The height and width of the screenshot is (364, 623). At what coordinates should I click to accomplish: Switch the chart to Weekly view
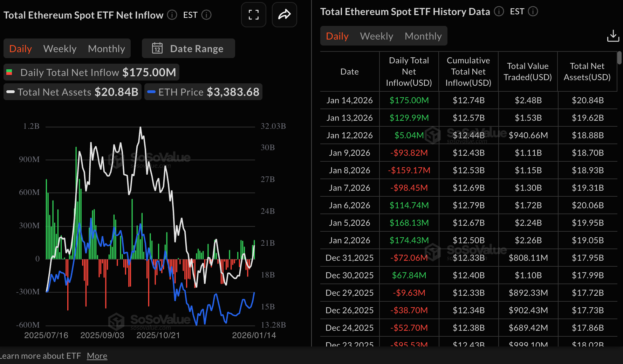60,48
